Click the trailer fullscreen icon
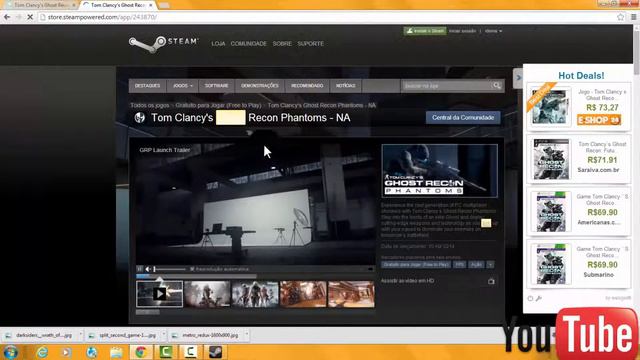This screenshot has height=360, width=640. click(x=370, y=269)
